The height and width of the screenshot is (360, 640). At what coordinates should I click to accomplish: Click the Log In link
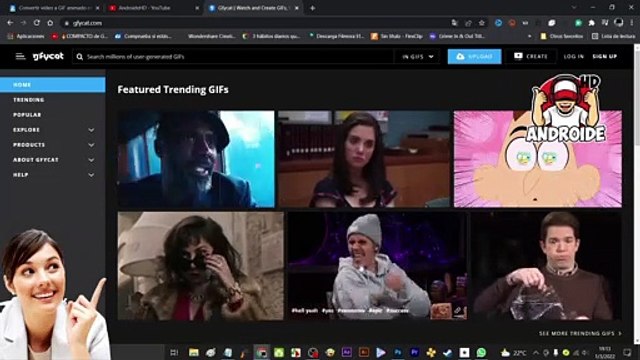coord(573,57)
